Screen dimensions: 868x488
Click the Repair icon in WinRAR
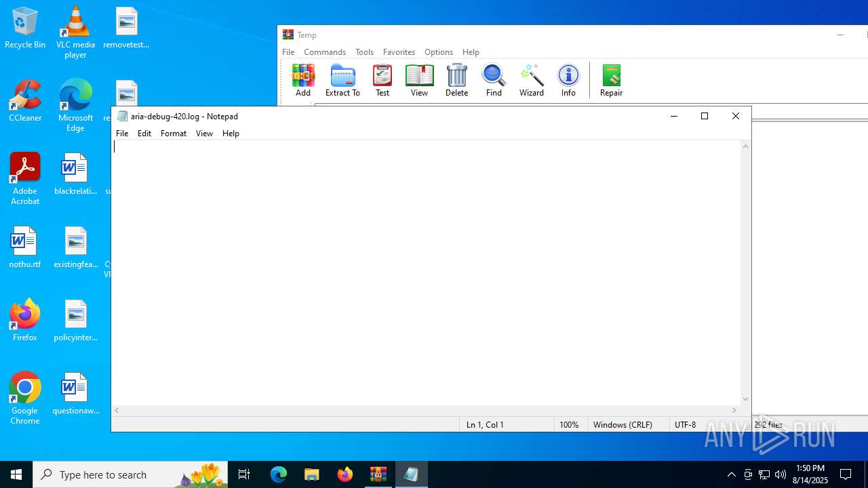click(x=611, y=81)
